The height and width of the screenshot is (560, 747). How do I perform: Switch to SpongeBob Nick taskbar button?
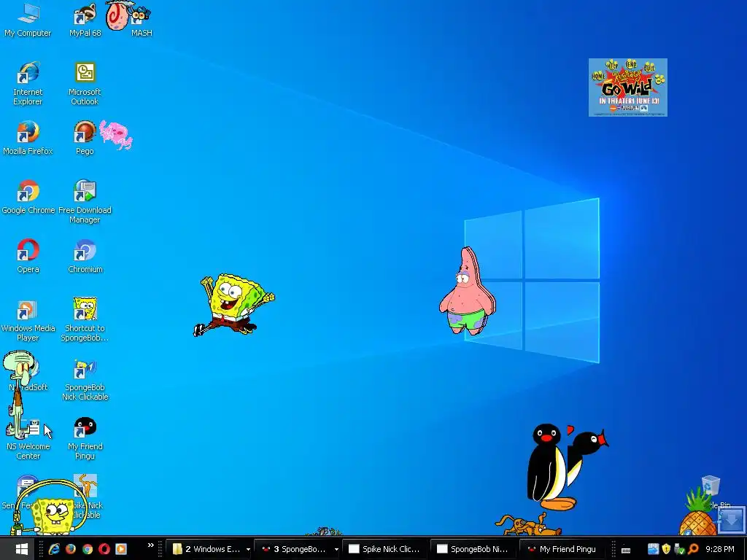[x=473, y=549]
